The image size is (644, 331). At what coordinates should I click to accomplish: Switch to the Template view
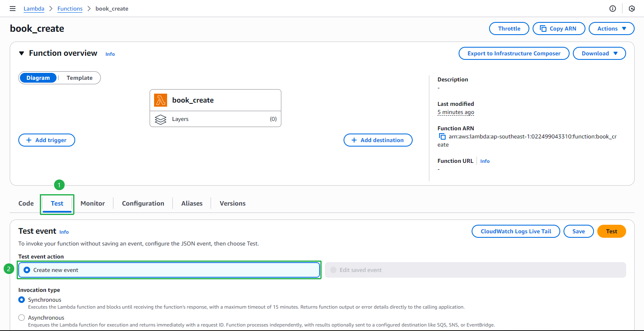coord(80,78)
